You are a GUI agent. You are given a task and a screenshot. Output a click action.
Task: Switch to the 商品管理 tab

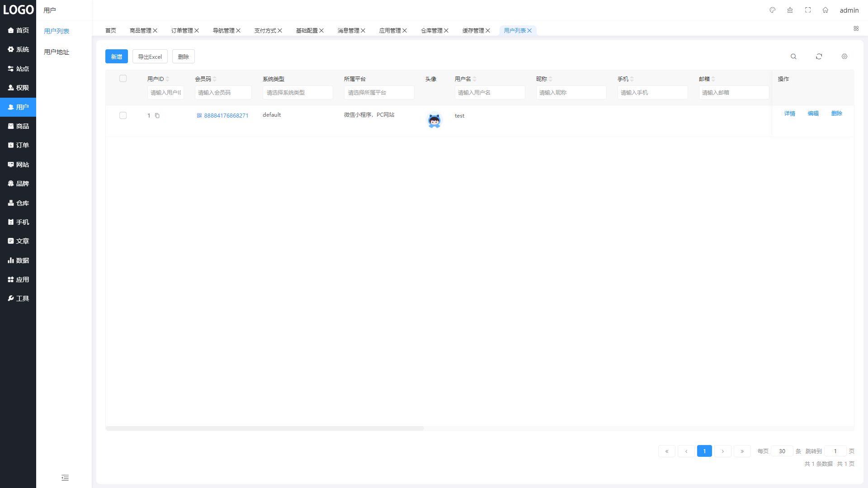pyautogui.click(x=141, y=30)
